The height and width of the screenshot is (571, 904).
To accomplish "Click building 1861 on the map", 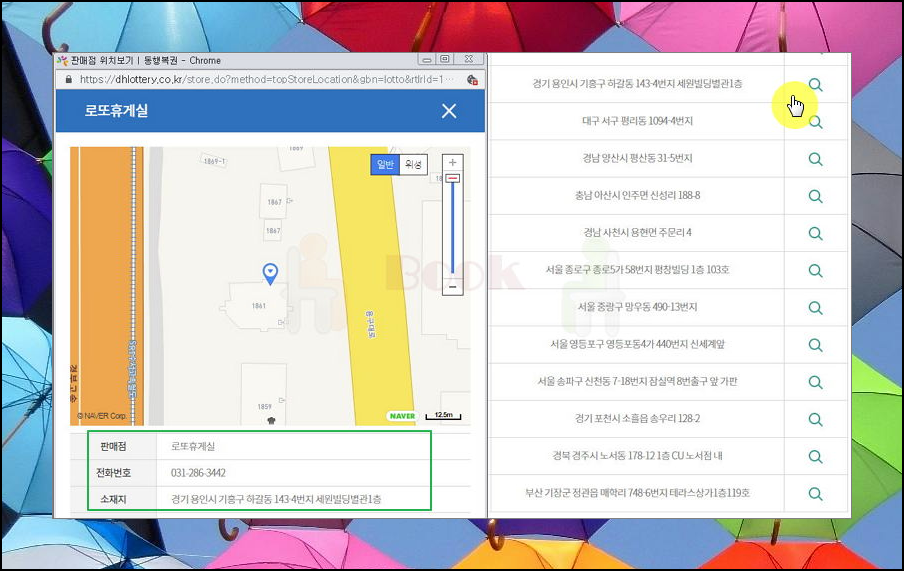I will [x=257, y=306].
